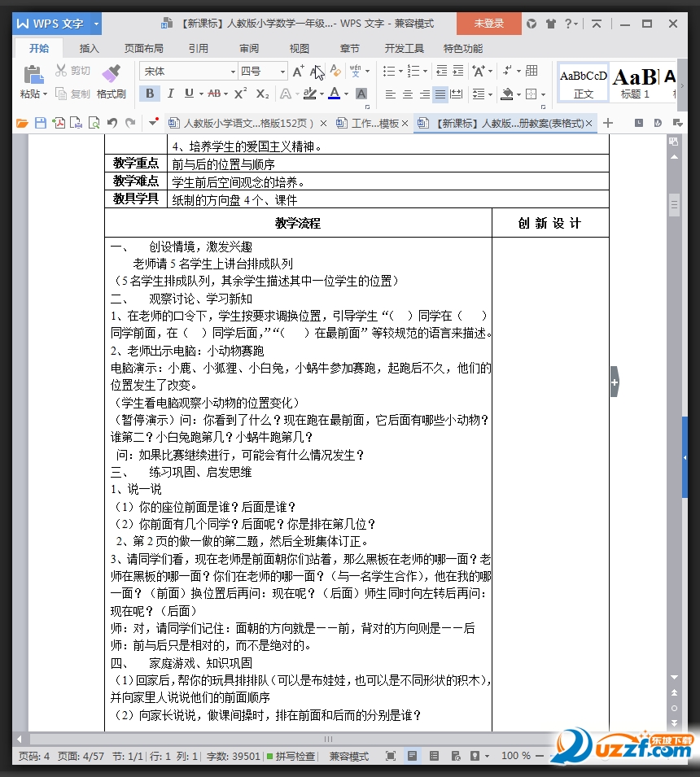Viewport: 700px width, 777px height.
Task: Click the Save document icon
Action: tap(42, 122)
